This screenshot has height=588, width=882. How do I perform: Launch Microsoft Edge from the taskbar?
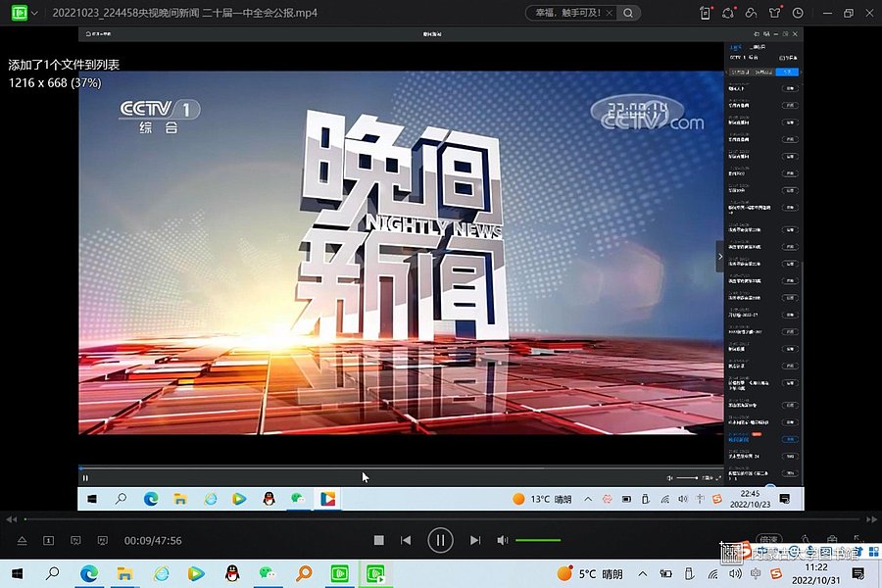tap(89, 573)
